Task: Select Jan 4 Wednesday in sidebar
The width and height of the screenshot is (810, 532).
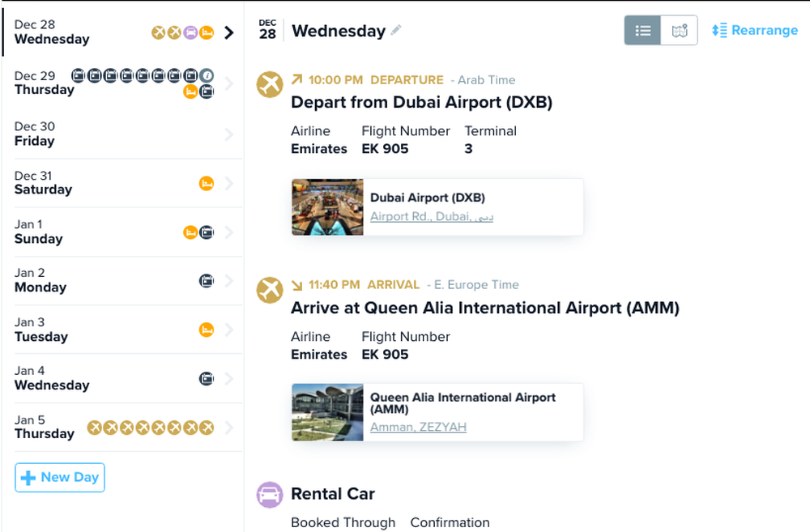Action: pyautogui.click(x=122, y=378)
